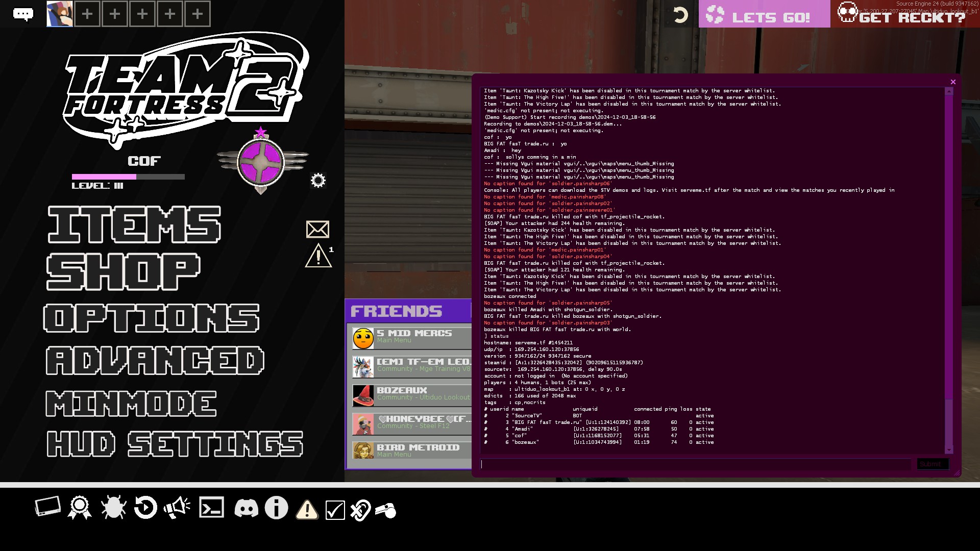Click the mute players ear icon
Viewport: 980px width, 551px height.
[x=360, y=510]
